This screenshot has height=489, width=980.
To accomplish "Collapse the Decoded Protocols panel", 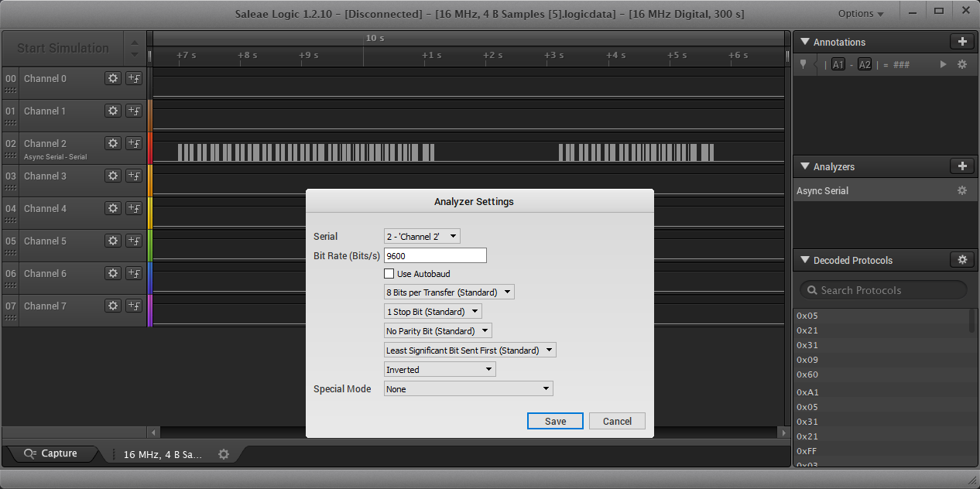I will (805, 260).
